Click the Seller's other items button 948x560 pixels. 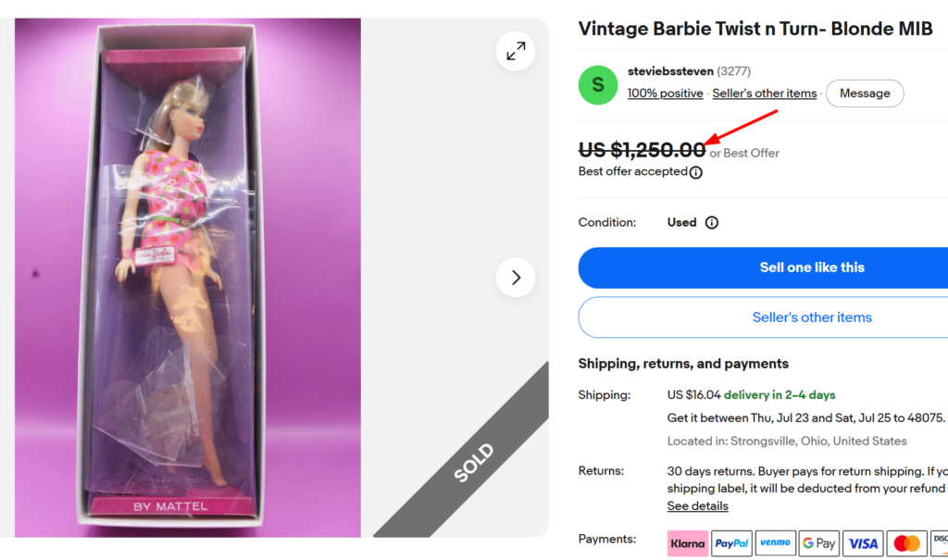point(763,317)
